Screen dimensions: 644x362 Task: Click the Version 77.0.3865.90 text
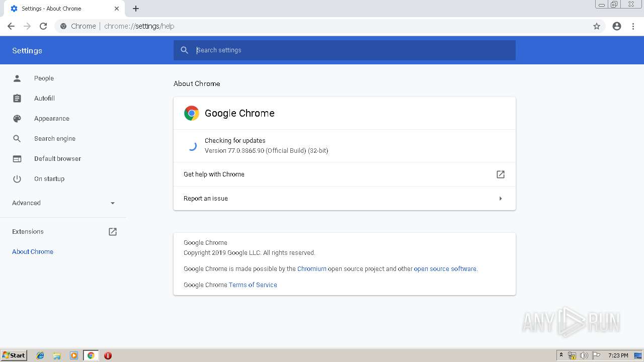[266, 151]
